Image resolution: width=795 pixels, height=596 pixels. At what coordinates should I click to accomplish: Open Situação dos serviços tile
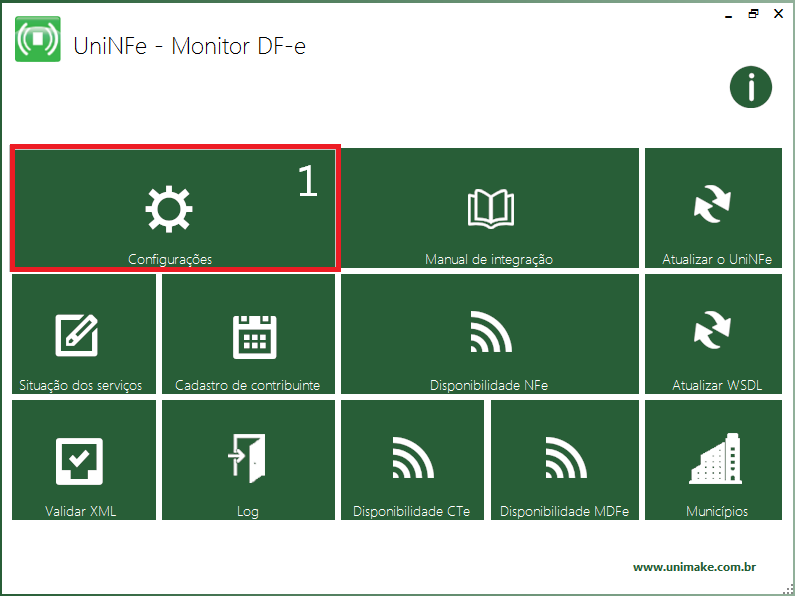84,333
